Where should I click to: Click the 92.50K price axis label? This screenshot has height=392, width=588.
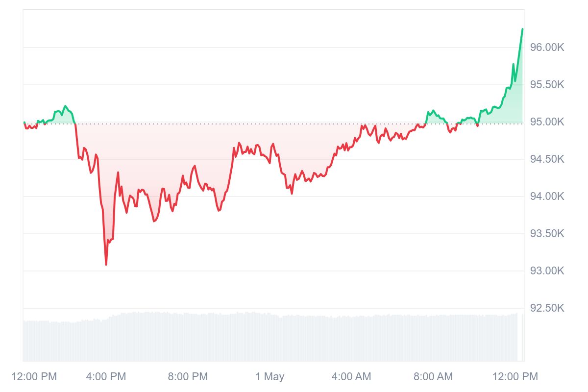coord(547,308)
